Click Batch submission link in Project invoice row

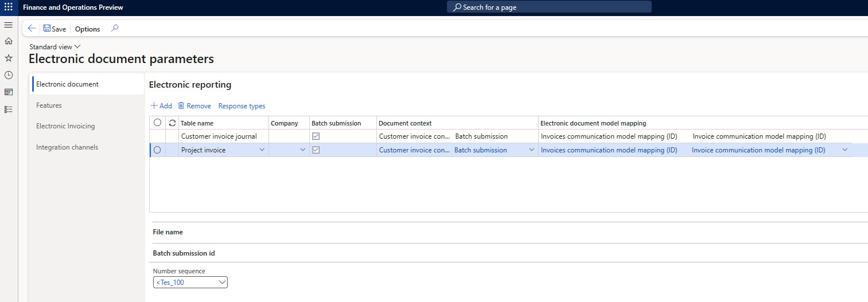481,150
